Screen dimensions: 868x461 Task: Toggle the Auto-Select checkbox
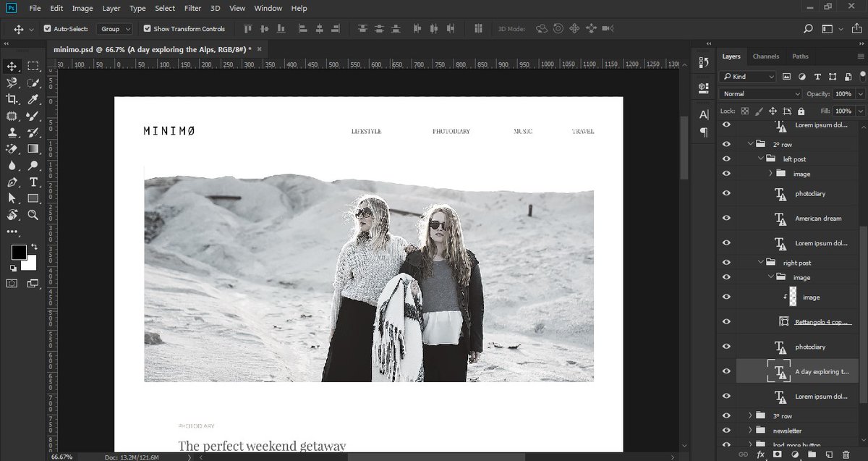(48, 29)
